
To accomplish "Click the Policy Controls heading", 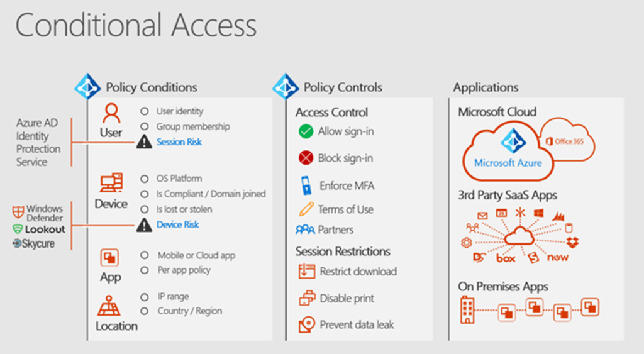I will point(343,87).
